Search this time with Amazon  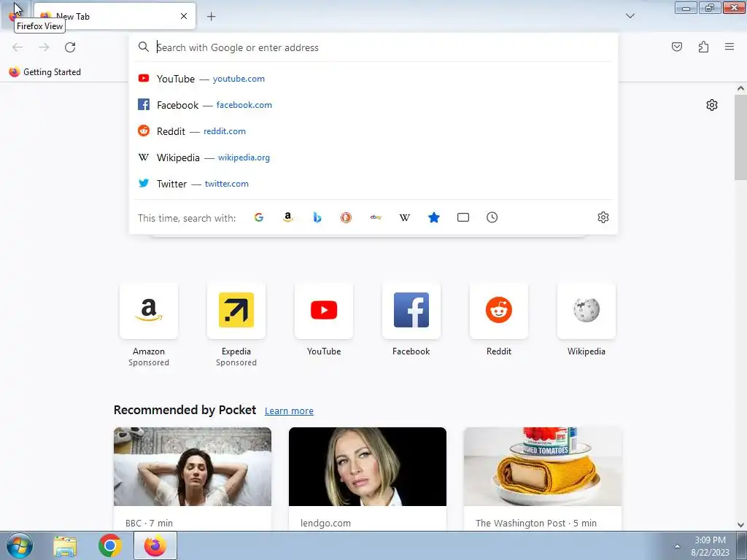click(287, 217)
